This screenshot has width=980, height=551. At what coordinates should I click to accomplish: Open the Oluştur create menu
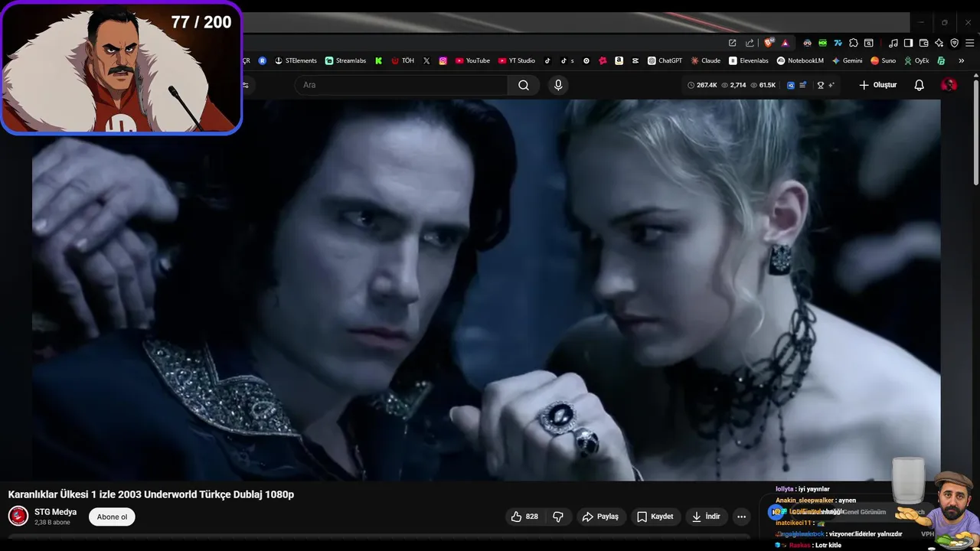877,85
